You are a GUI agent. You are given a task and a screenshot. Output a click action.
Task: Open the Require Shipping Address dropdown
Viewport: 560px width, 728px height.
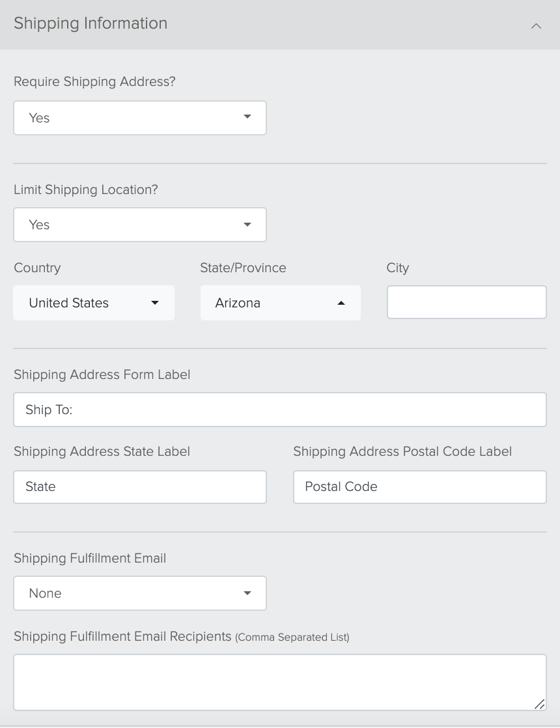(140, 118)
